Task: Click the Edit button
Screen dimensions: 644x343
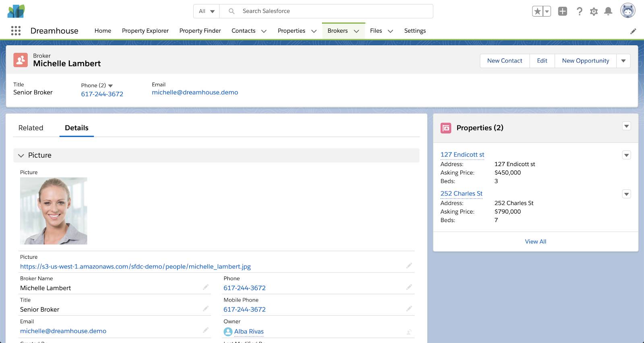Action: point(542,61)
